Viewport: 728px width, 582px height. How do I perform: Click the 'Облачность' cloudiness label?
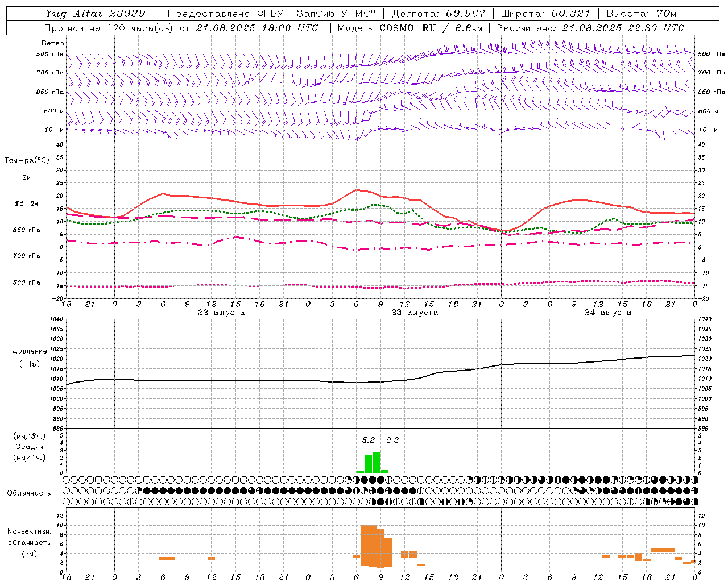point(29,493)
